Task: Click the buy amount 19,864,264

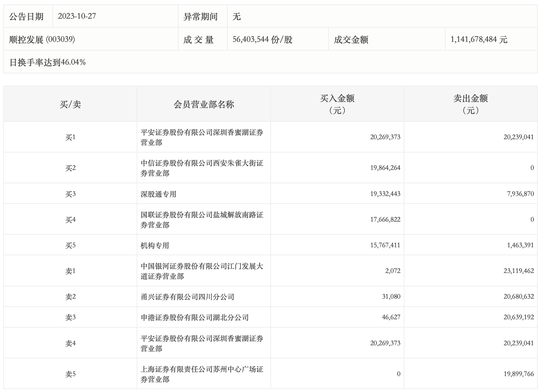Action: click(x=385, y=168)
